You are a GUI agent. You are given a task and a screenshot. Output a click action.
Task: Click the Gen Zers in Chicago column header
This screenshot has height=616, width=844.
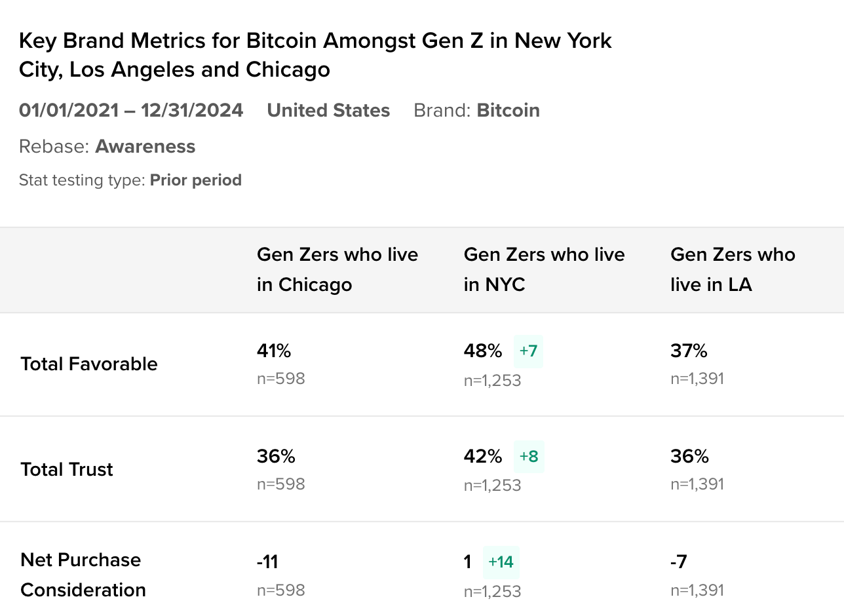(x=337, y=269)
